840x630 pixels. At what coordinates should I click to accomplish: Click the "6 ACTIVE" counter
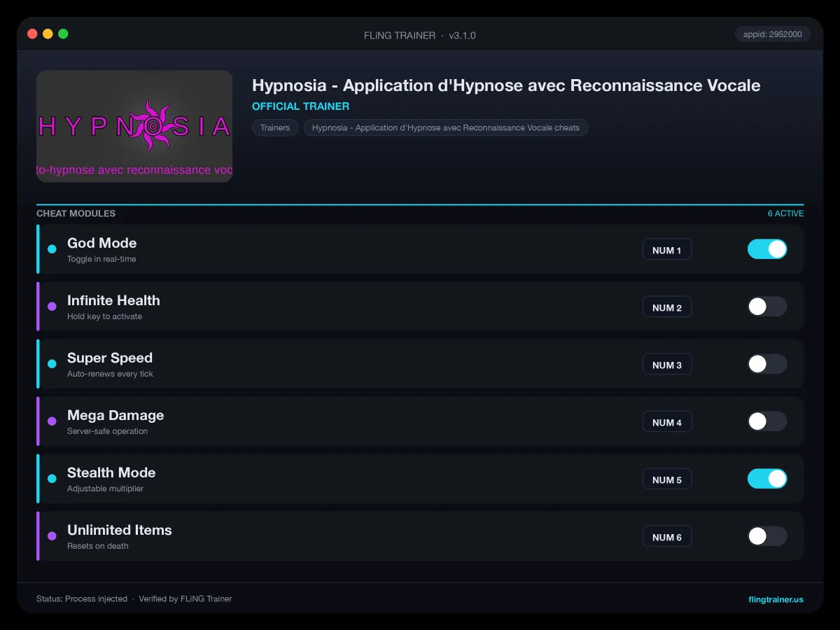point(785,213)
